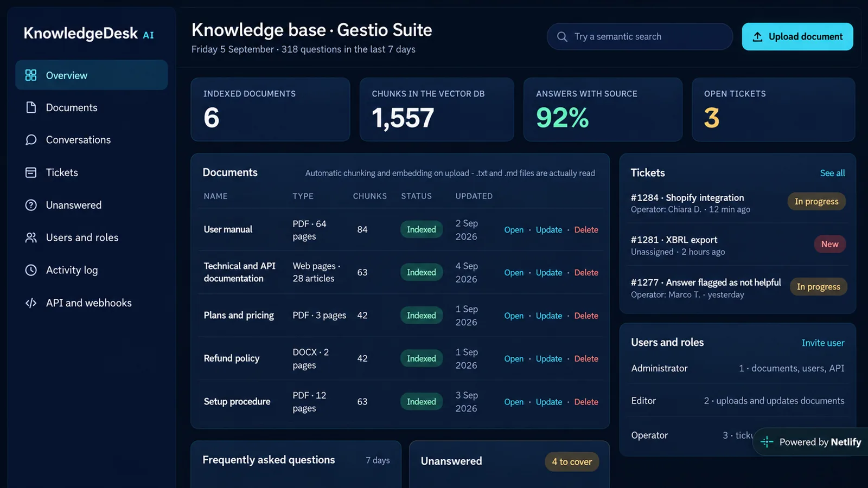Viewport: 868px width, 488px height.
Task: Click the Upload document button
Action: coord(797,36)
